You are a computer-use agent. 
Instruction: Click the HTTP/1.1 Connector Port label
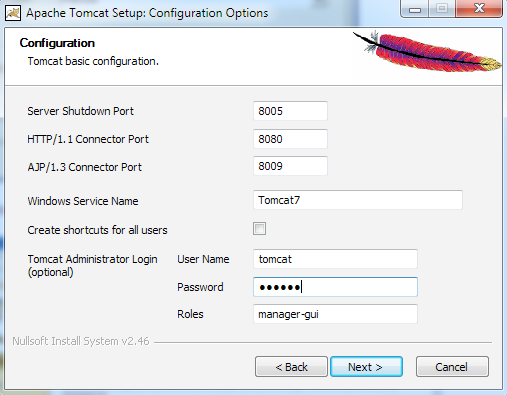click(88, 139)
